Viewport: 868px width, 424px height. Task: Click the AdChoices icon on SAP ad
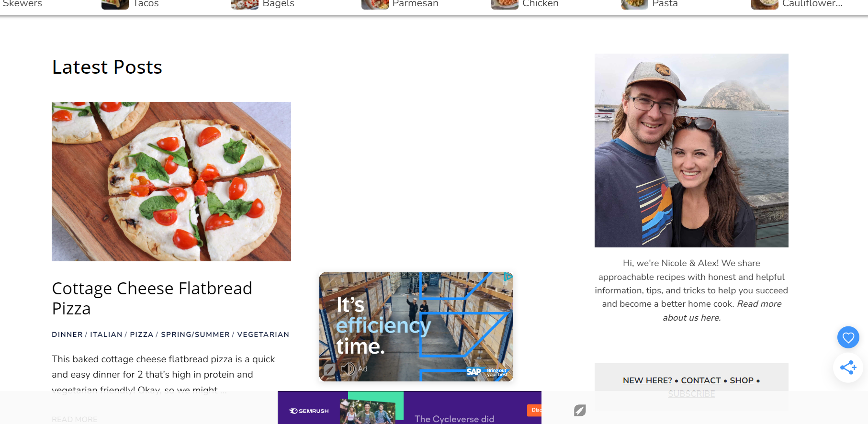point(508,277)
